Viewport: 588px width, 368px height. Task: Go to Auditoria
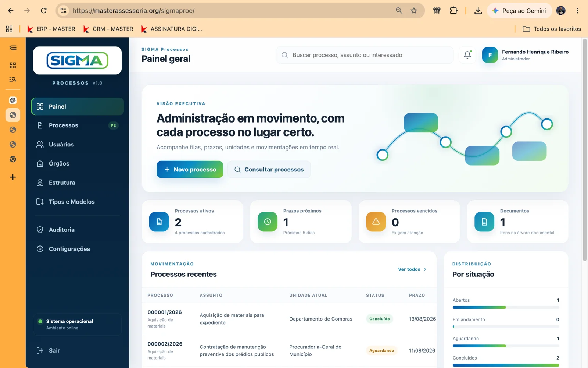[77, 230]
